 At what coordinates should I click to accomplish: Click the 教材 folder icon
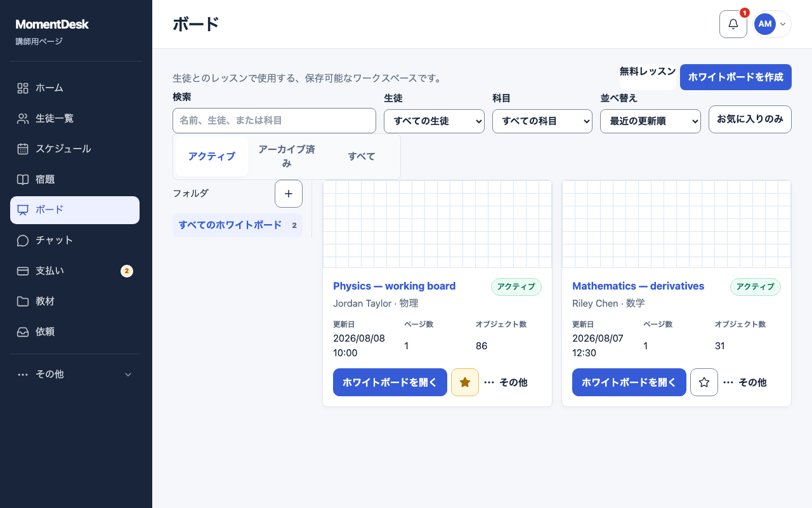pos(23,302)
